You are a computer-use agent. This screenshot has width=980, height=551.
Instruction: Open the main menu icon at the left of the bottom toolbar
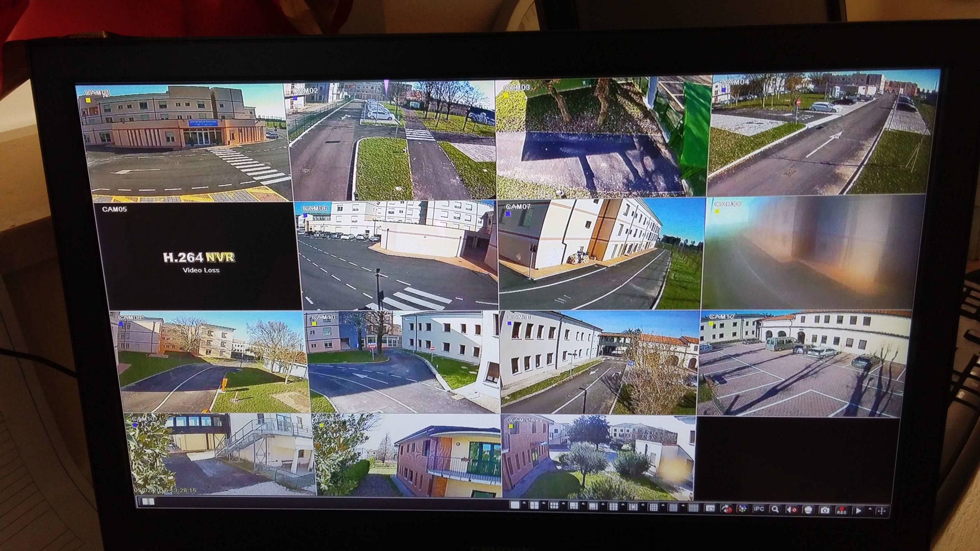pos(147,502)
